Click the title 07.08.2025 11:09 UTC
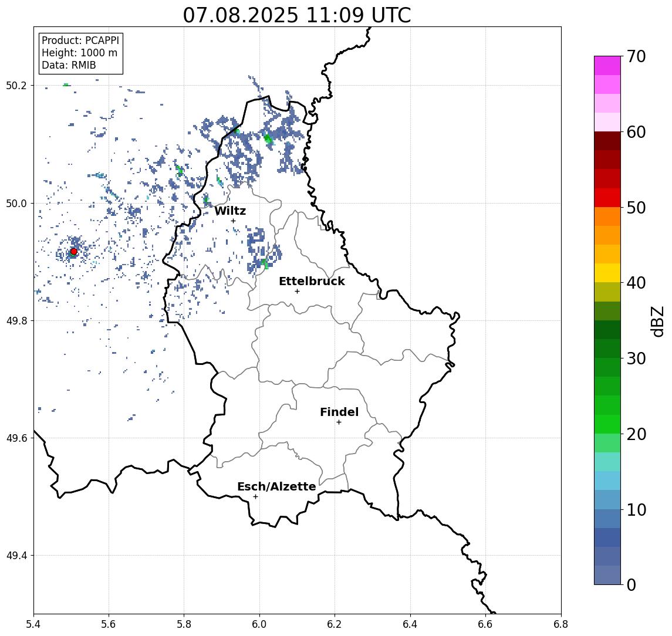This screenshot has width=672, height=636. tap(296, 15)
